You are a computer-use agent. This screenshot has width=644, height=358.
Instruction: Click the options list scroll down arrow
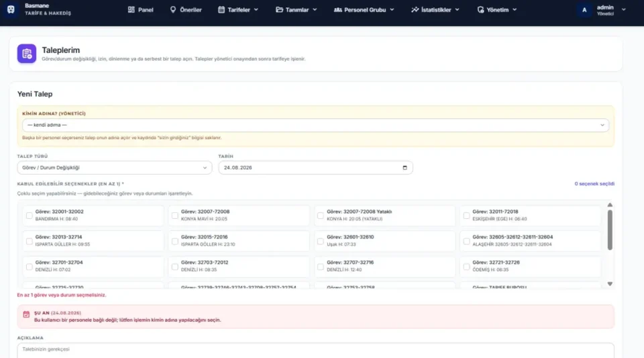click(610, 283)
